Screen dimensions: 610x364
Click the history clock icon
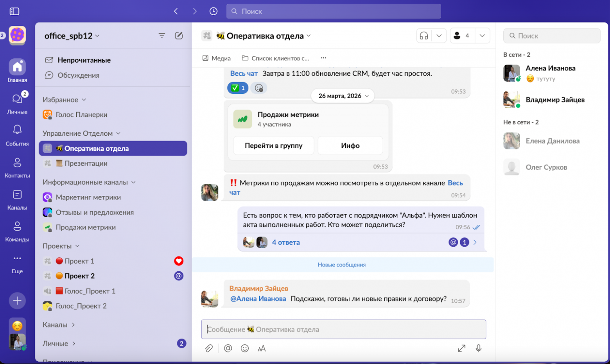pos(213,11)
